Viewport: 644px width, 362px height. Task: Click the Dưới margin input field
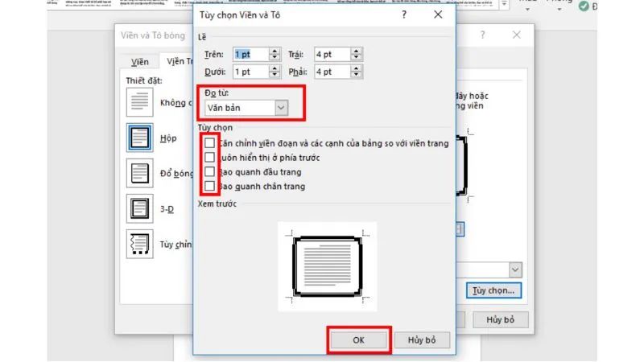pyautogui.click(x=251, y=72)
